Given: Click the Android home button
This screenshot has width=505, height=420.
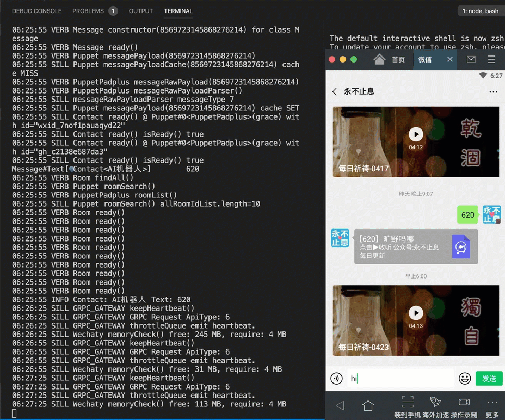Looking at the screenshot, I should 368,405.
